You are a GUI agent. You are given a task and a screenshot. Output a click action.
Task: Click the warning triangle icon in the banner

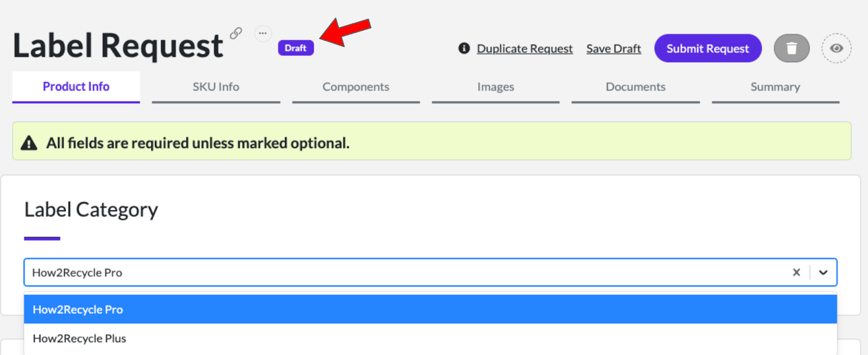(29, 143)
